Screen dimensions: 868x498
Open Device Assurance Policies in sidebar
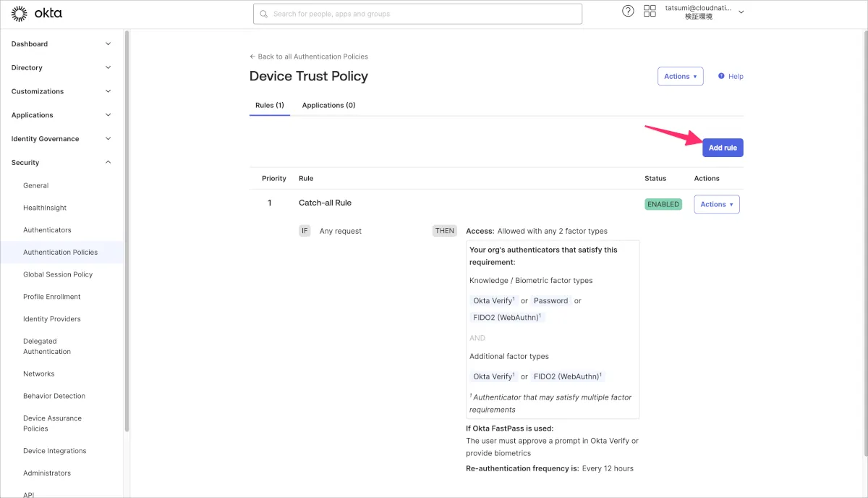[52, 423]
